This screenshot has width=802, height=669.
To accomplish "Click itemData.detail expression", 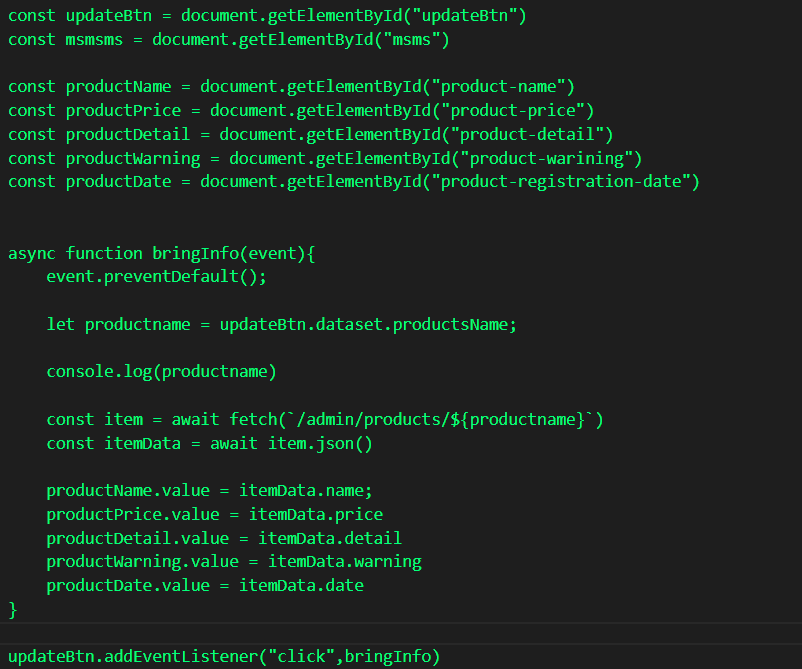I will point(330,538).
